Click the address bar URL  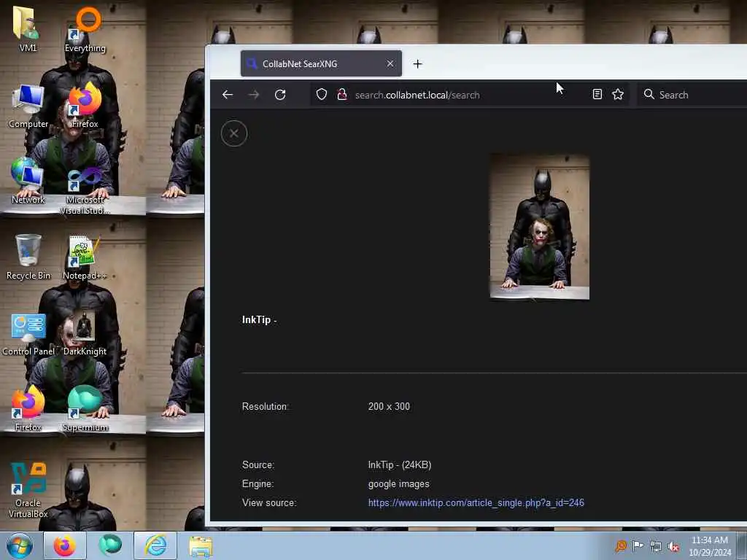click(x=417, y=95)
